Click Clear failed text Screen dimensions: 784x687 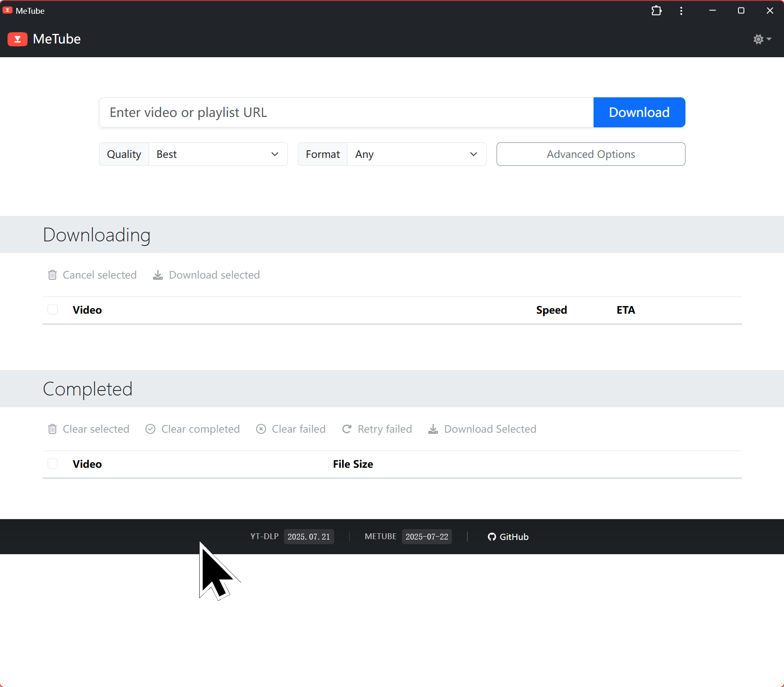299,429
